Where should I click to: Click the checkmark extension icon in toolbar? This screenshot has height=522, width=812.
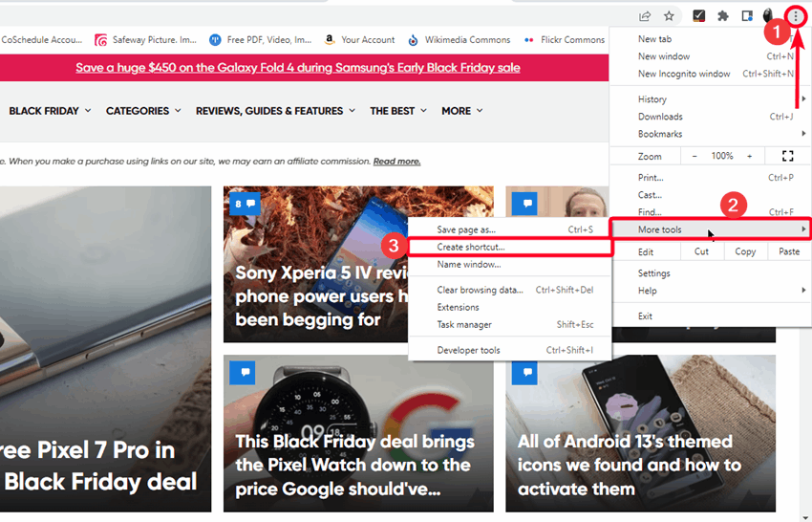(698, 16)
